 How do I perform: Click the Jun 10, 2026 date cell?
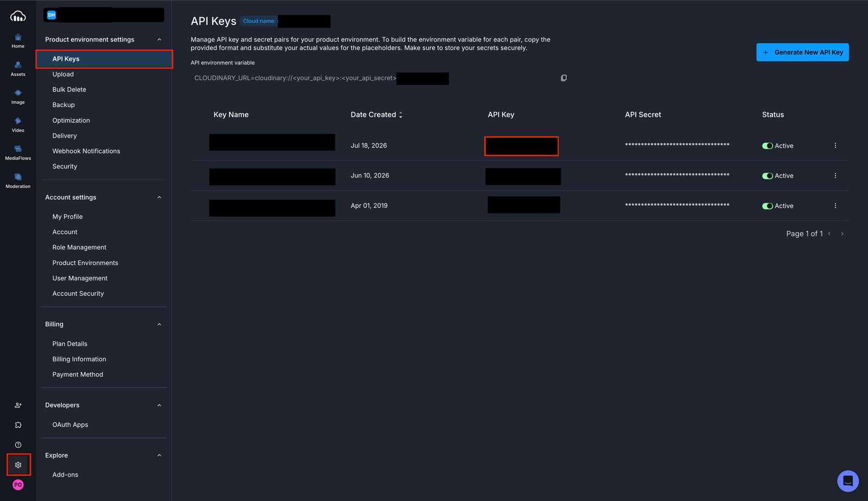(370, 176)
